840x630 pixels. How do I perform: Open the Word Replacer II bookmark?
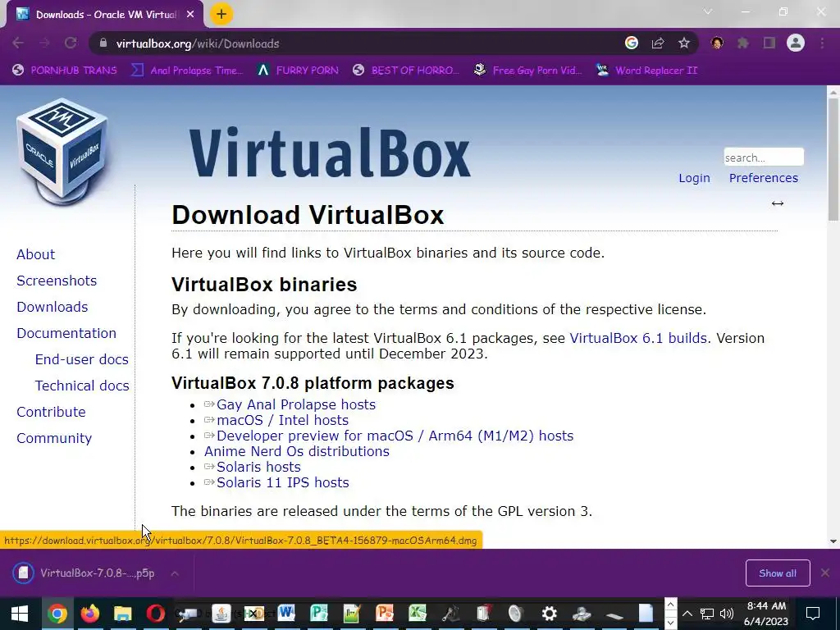click(x=646, y=71)
